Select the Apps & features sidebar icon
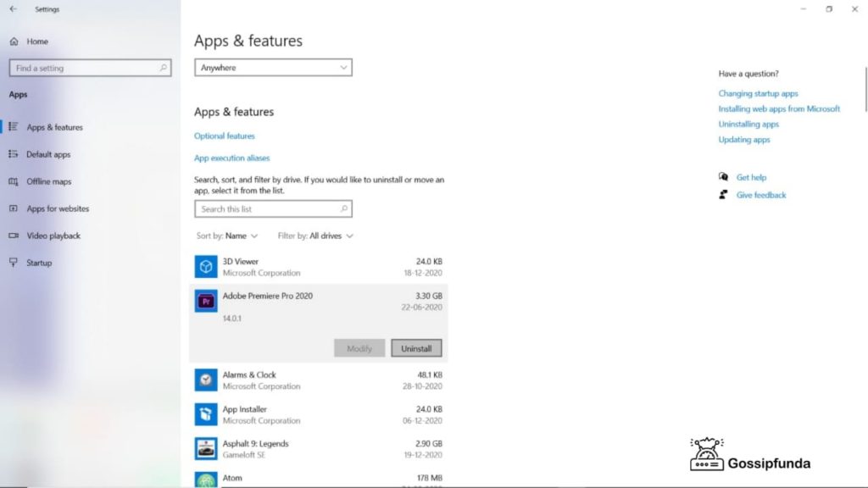Image resolution: width=868 pixels, height=488 pixels. (x=14, y=127)
